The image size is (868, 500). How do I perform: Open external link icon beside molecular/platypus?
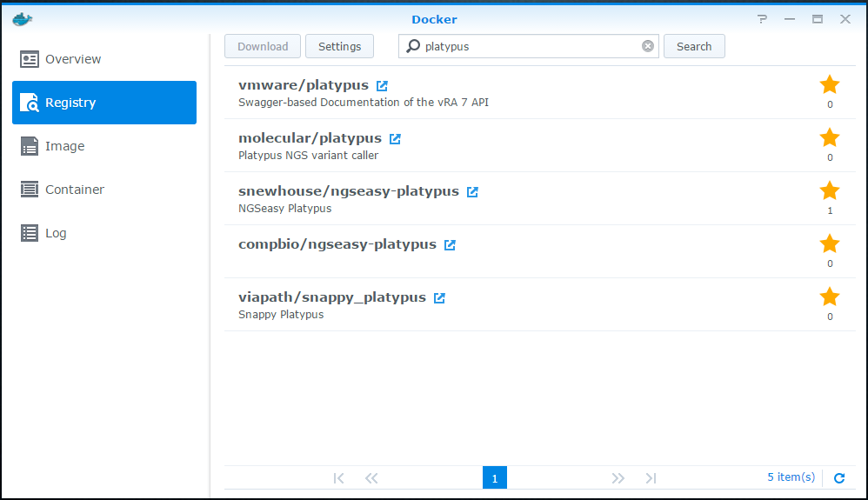tap(395, 139)
